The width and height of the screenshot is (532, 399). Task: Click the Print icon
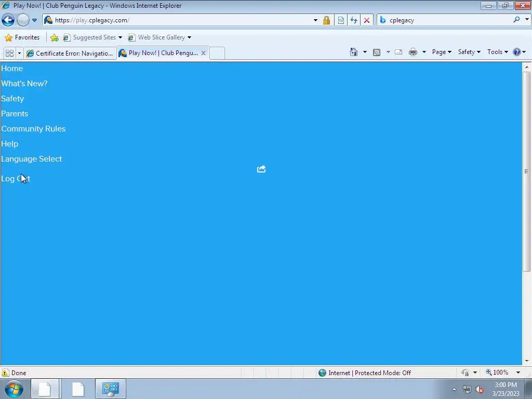pos(413,52)
